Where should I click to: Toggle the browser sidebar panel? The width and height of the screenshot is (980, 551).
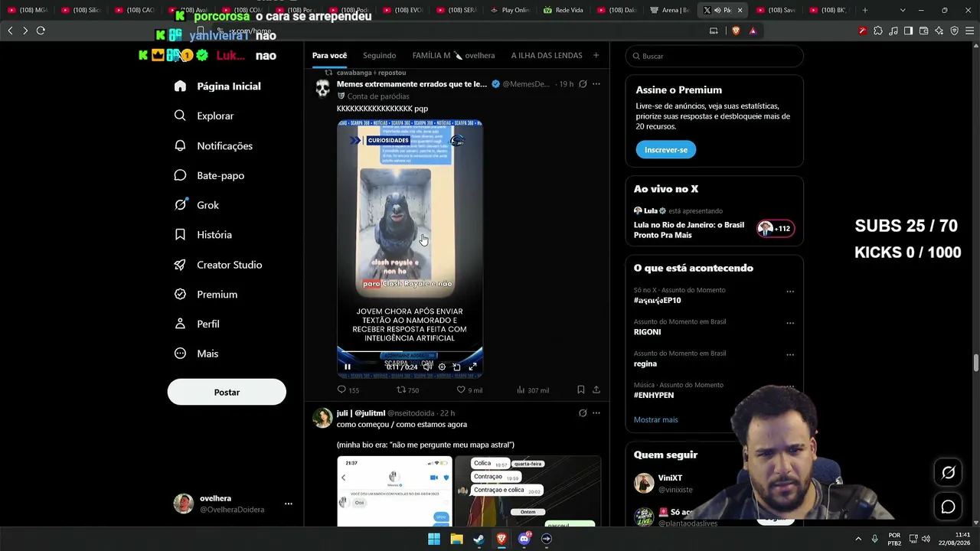(x=908, y=31)
